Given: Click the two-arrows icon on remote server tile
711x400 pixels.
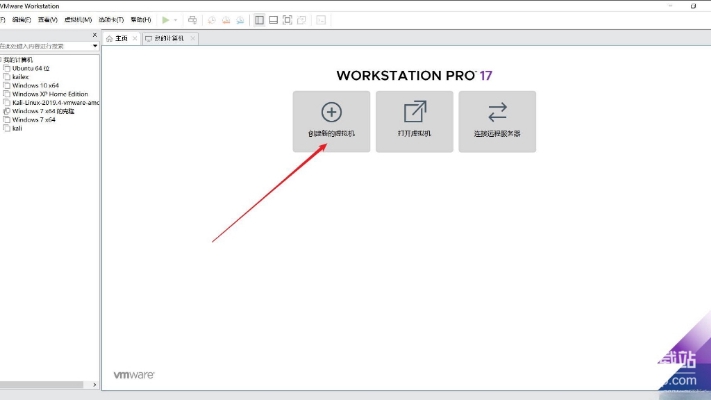Looking at the screenshot, I should (x=497, y=112).
